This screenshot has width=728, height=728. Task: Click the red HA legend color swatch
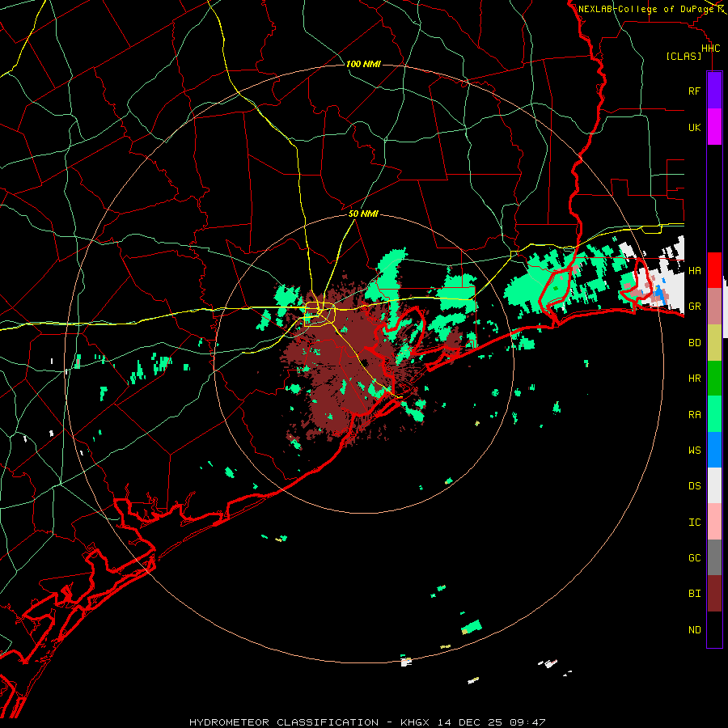pyautogui.click(x=714, y=270)
